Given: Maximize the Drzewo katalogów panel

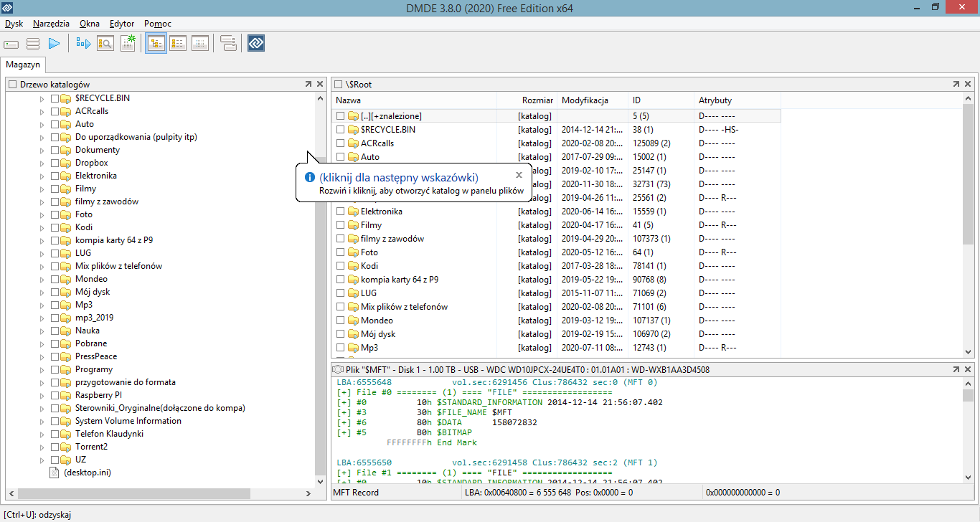Looking at the screenshot, I should coord(308,84).
